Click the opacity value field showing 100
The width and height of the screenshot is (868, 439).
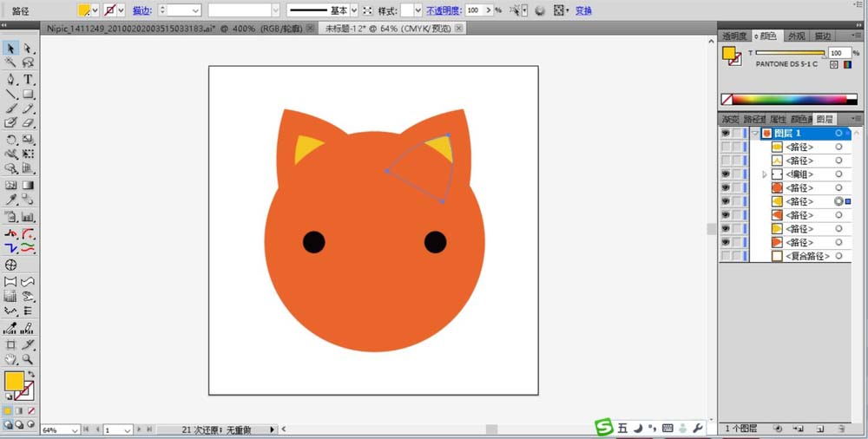pos(474,10)
